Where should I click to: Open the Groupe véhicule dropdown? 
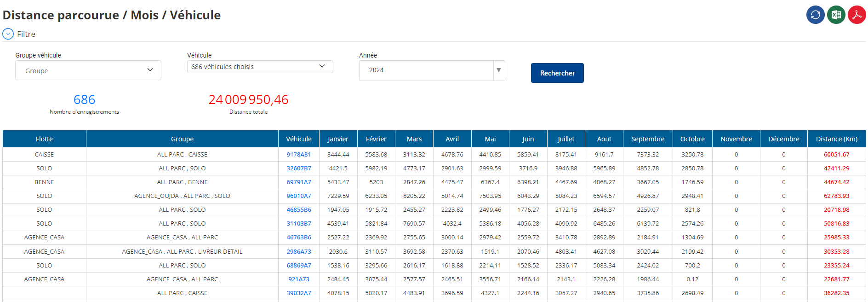coord(88,70)
